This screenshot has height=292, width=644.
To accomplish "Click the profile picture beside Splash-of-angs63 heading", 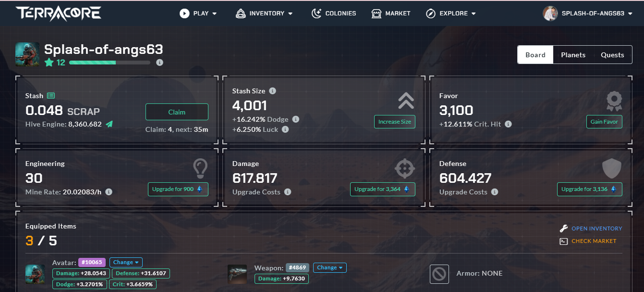I will 27,53.
